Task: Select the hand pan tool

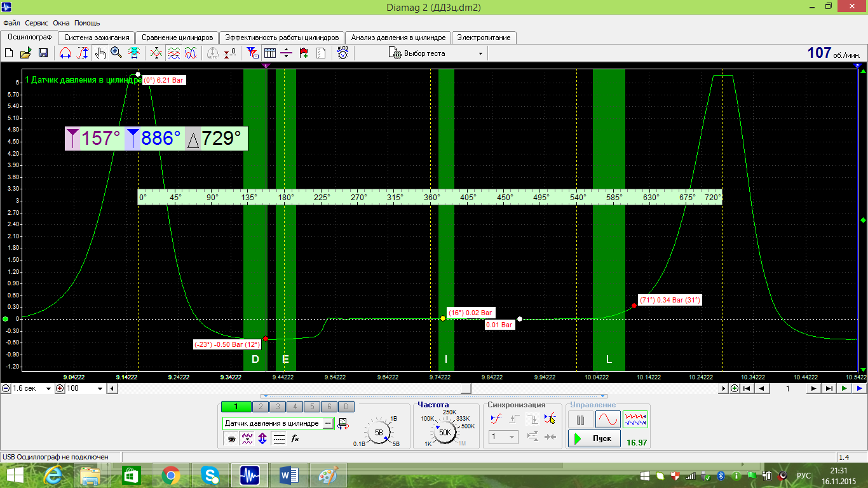Action: click(x=100, y=53)
